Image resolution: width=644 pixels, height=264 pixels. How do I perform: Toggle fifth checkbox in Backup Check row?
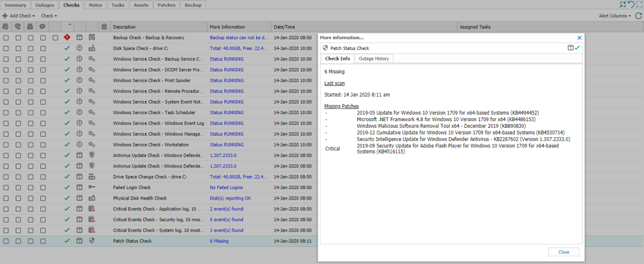click(55, 38)
